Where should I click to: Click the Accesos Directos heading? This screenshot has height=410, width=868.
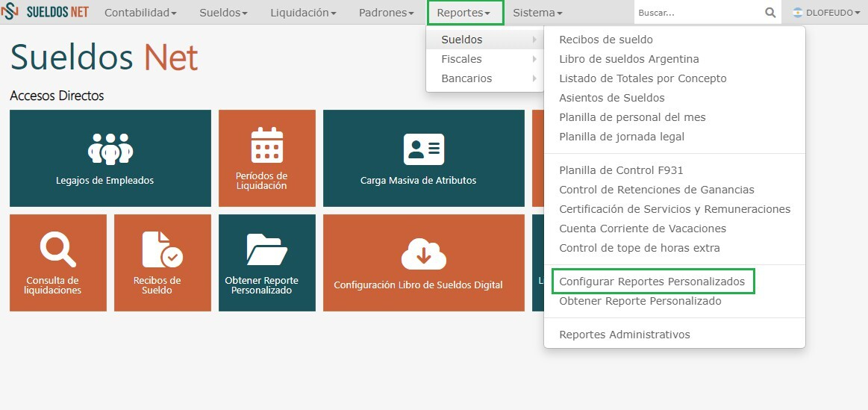pyautogui.click(x=57, y=96)
